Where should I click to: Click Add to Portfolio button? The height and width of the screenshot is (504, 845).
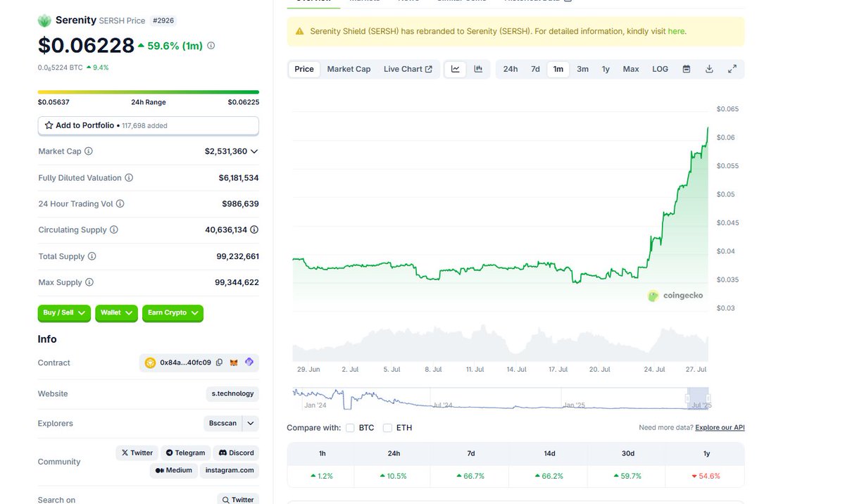click(x=149, y=125)
